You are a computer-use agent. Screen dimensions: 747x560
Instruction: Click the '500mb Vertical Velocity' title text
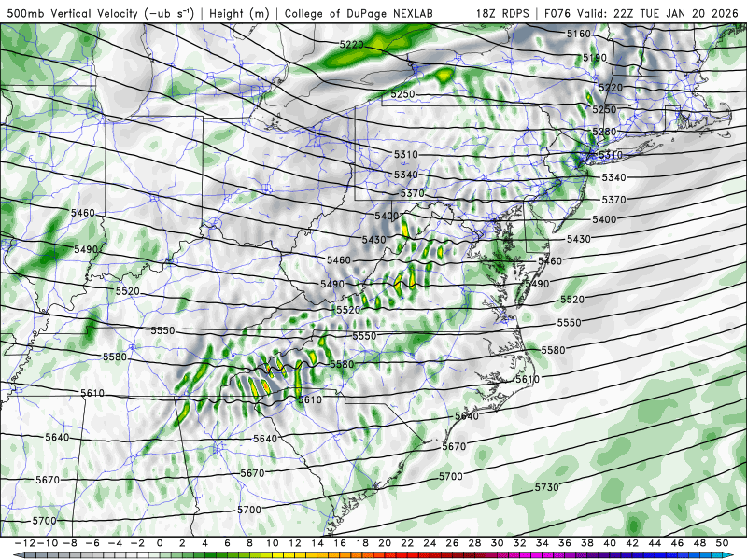pos(73,13)
